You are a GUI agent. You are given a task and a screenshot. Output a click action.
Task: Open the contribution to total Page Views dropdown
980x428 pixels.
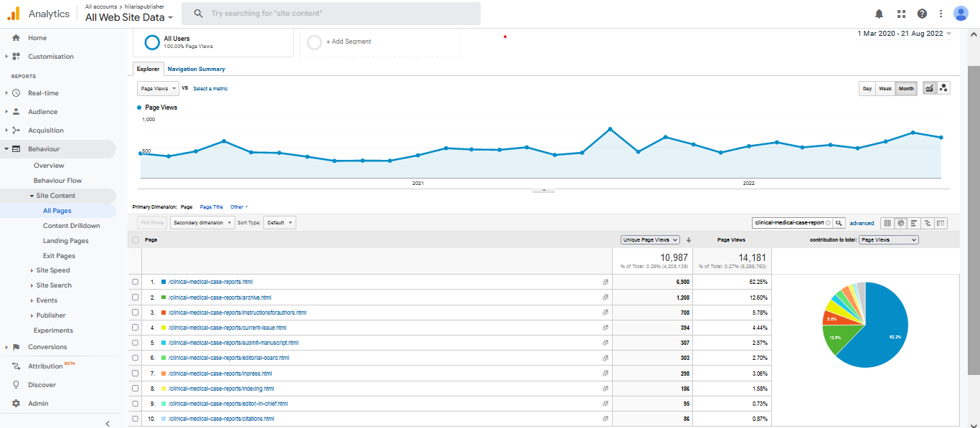pos(888,240)
